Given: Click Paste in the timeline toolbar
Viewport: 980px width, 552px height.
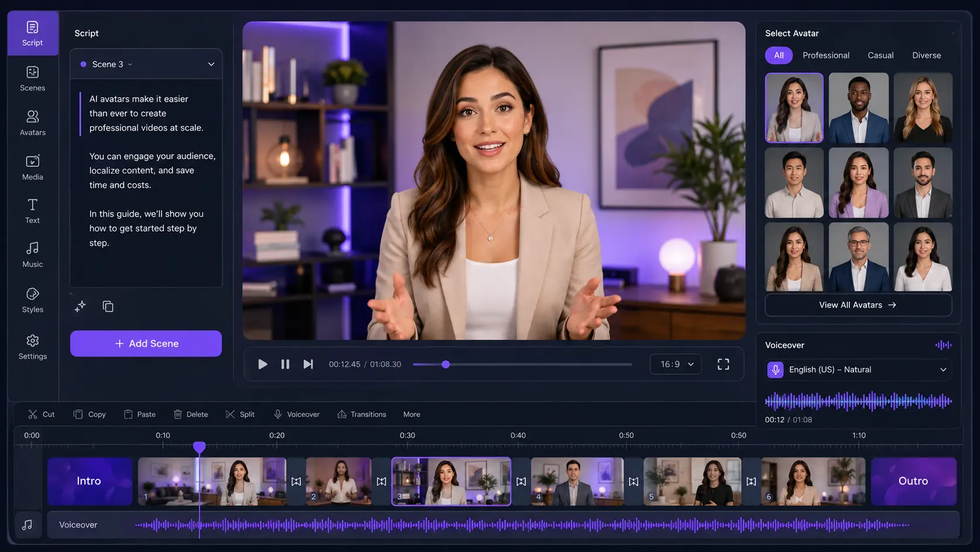Looking at the screenshot, I should click(x=139, y=414).
